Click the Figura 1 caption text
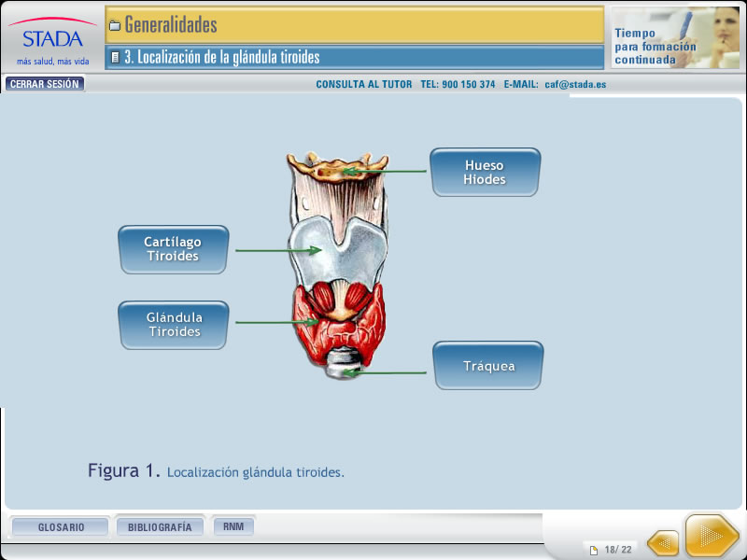This screenshot has width=747, height=560. [x=216, y=471]
